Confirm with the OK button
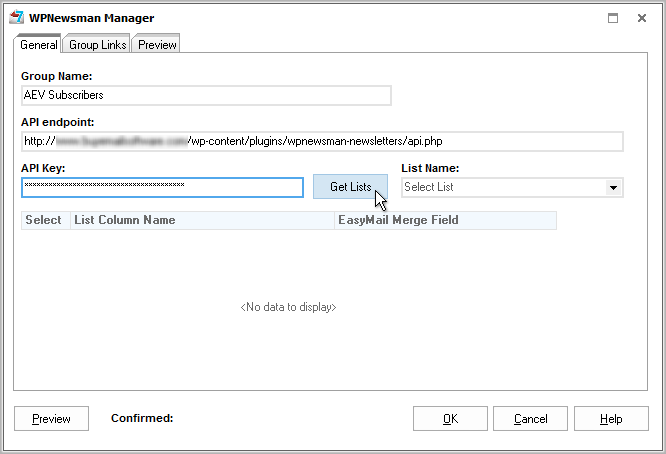Viewport: 666px width, 454px height. (450, 419)
